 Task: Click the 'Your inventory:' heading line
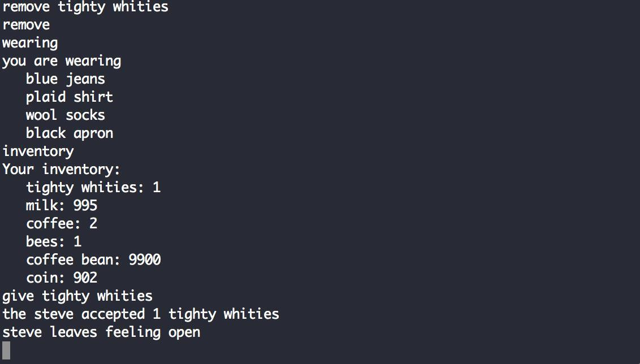click(61, 169)
